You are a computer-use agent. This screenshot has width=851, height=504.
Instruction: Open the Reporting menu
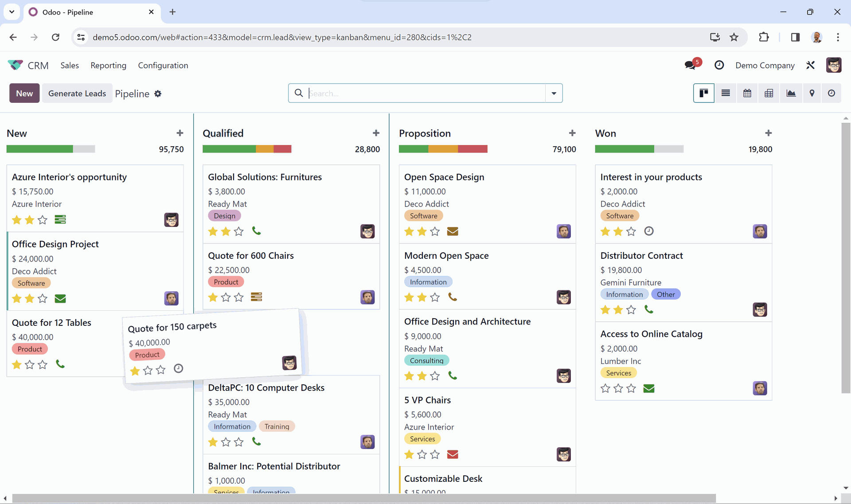pyautogui.click(x=108, y=65)
